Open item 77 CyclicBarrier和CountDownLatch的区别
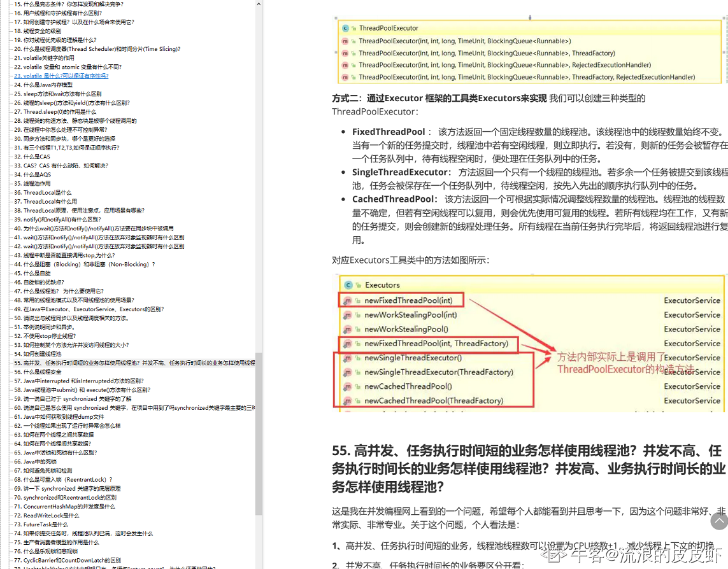 click(68, 560)
